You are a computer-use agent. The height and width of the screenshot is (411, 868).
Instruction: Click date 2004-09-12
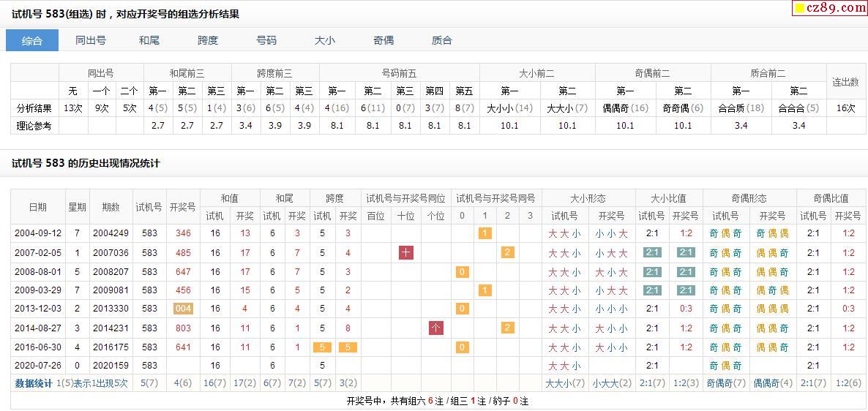37,233
